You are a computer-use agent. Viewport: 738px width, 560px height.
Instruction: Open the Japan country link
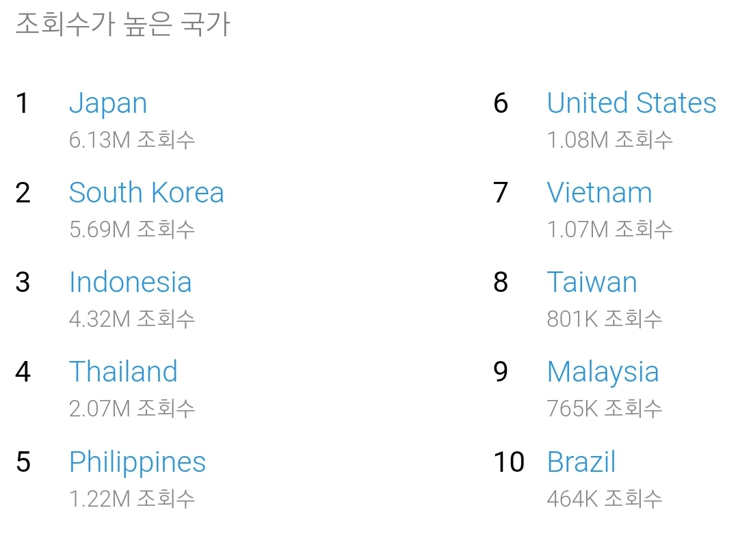(108, 104)
